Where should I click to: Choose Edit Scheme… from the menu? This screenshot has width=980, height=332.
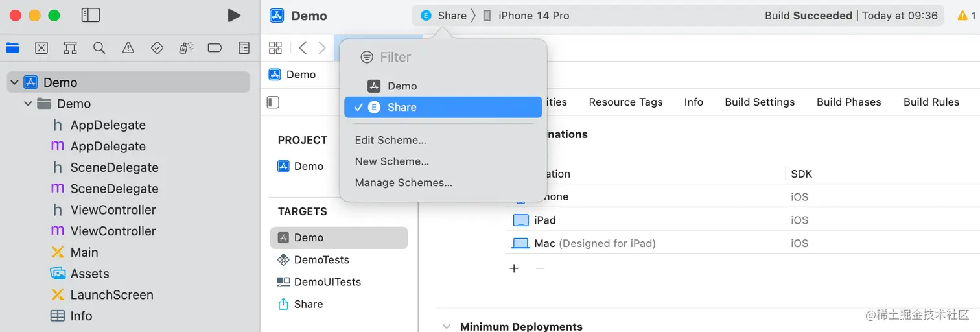(390, 140)
